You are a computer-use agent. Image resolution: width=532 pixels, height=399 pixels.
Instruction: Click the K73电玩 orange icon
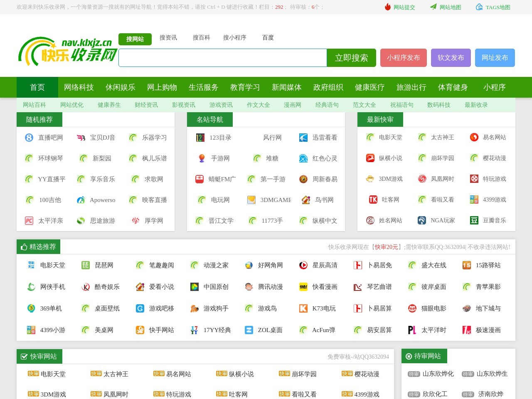(303, 308)
